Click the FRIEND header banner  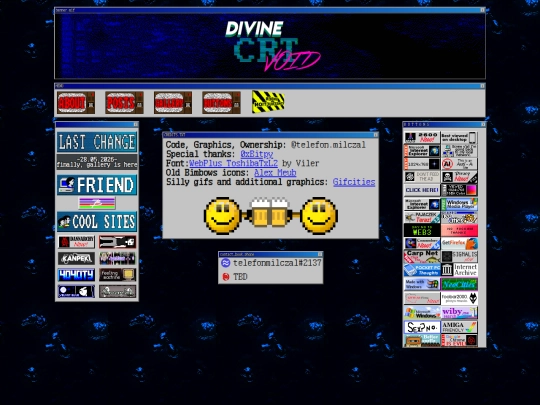(97, 185)
